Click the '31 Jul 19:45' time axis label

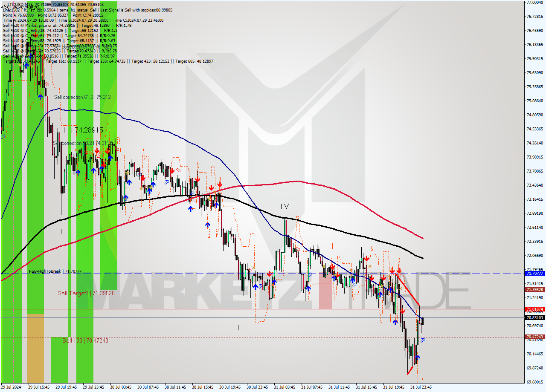(x=394, y=387)
